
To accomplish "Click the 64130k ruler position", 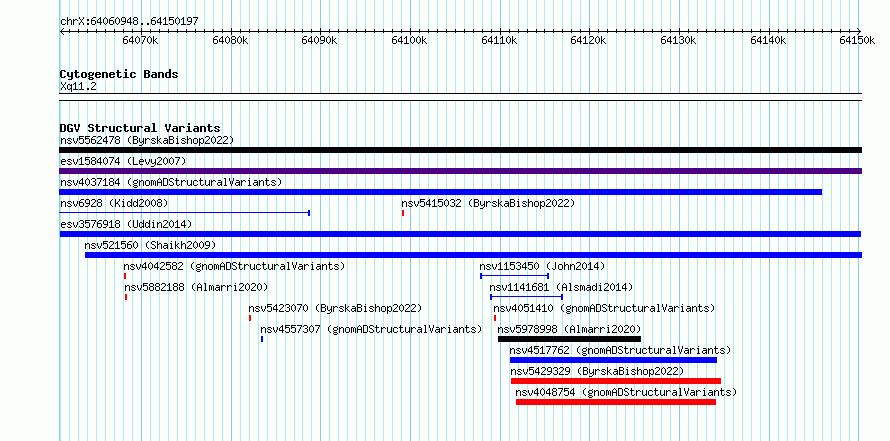I will point(678,41).
